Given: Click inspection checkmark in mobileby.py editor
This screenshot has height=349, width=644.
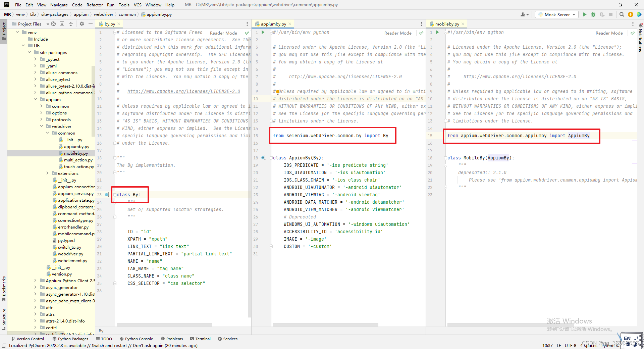Looking at the screenshot, I should pos(632,33).
